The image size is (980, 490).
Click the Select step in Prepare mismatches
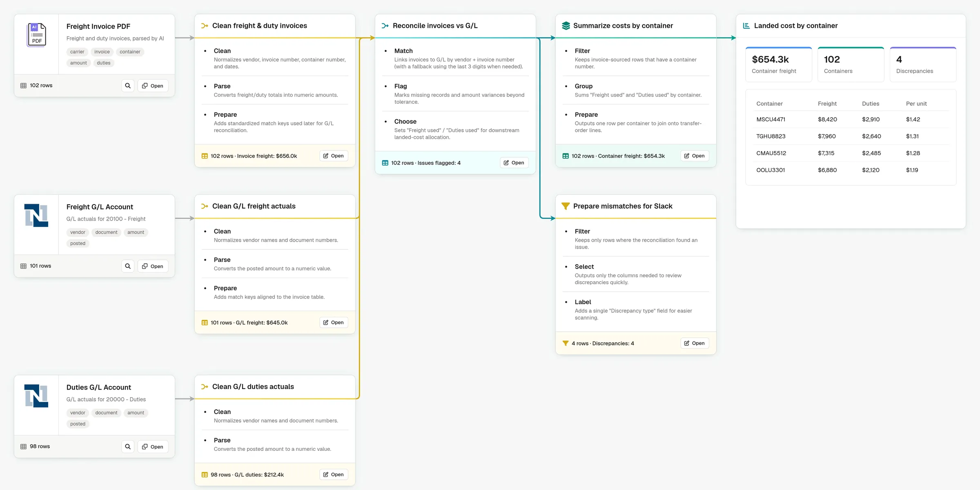click(636, 274)
